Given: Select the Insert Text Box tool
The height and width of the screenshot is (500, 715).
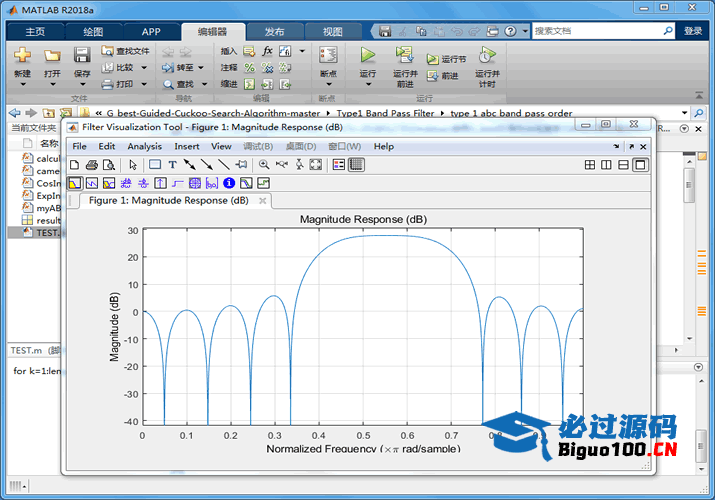Looking at the screenshot, I should click(x=172, y=165).
